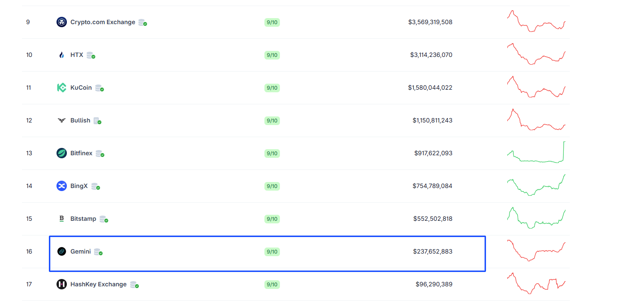Viewport: 644px width, 301px height.
Task: Click the volume value $754,789,084
Action: point(432,186)
